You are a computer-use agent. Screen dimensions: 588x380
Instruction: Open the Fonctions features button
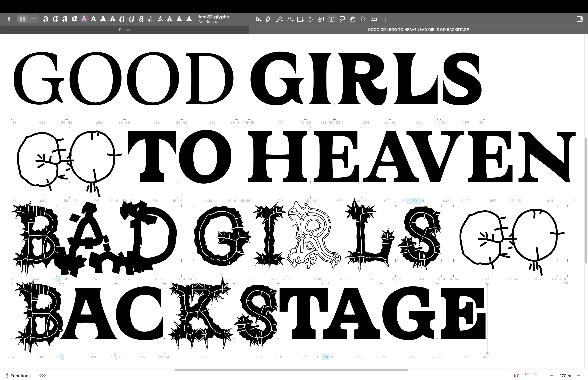pos(20,376)
